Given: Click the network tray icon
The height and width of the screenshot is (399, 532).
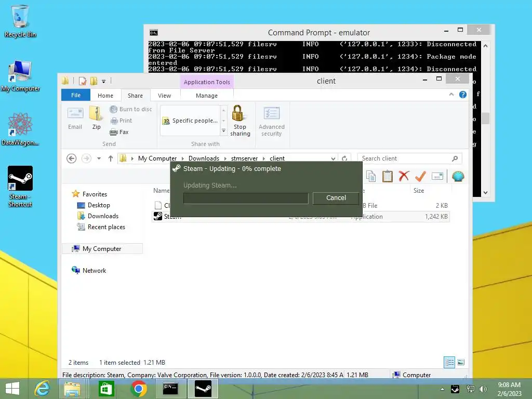Looking at the screenshot, I should point(470,389).
